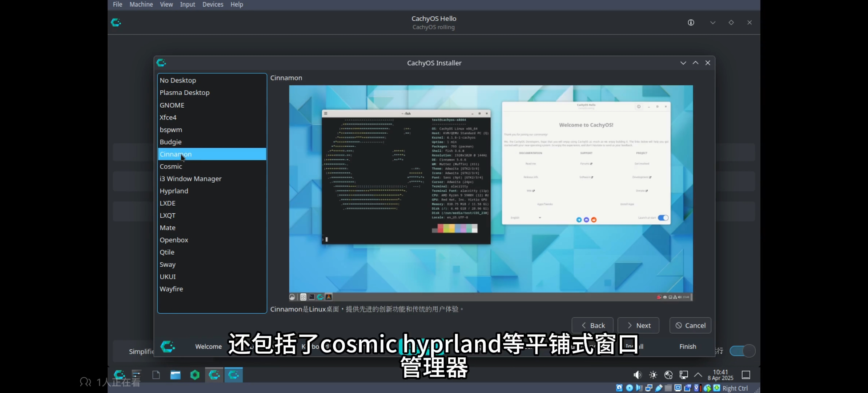This screenshot has height=393, width=868.
Task: Open the Devices menu
Action: [213, 4]
